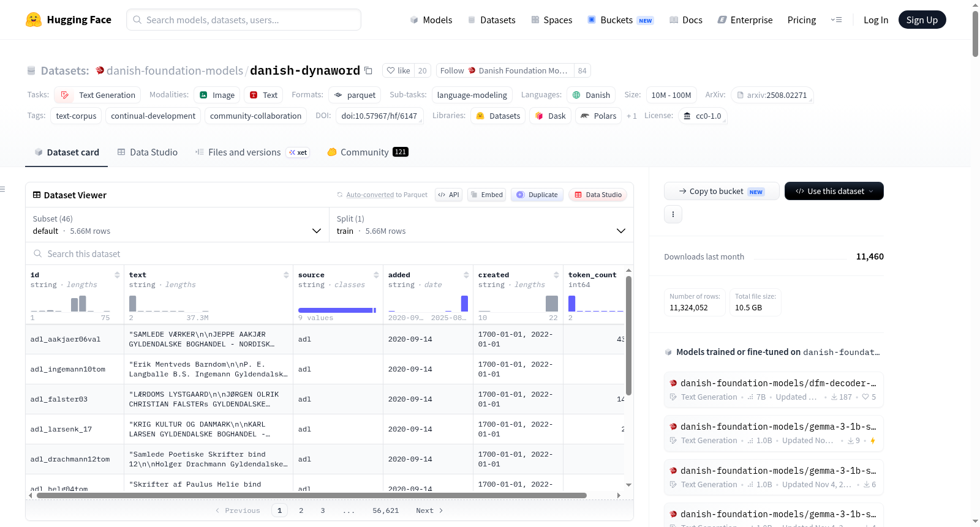Select the Image modality tag
The width and height of the screenshot is (980, 527).
click(217, 95)
